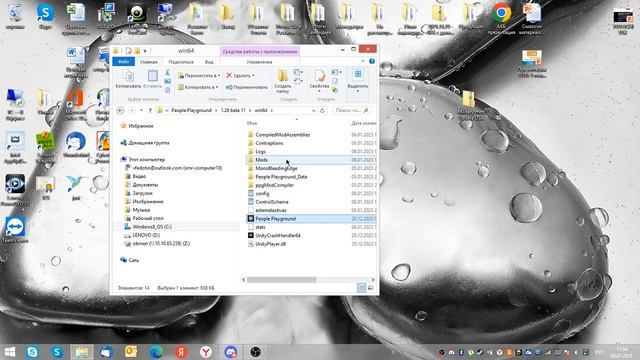Click the Выделить selection icon
The height and width of the screenshot is (360, 640).
pyautogui.click(x=358, y=75)
